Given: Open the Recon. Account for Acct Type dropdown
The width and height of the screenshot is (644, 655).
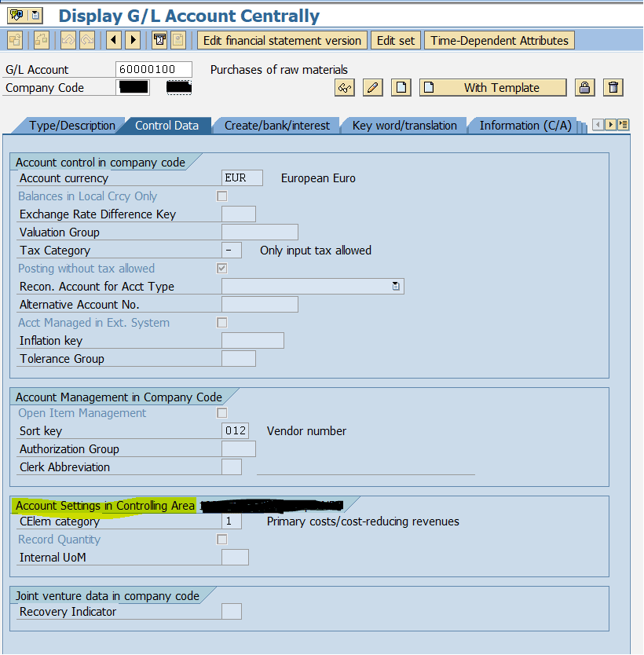Looking at the screenshot, I should click(397, 286).
